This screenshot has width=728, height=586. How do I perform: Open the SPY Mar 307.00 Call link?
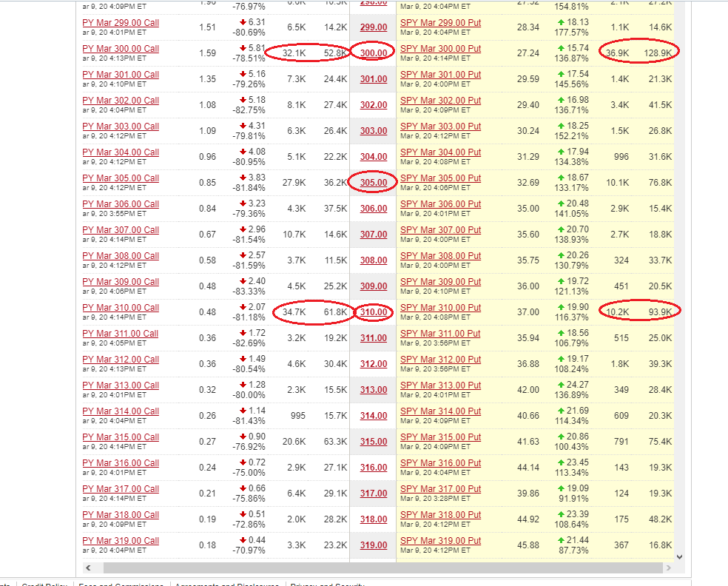pyautogui.click(x=121, y=230)
